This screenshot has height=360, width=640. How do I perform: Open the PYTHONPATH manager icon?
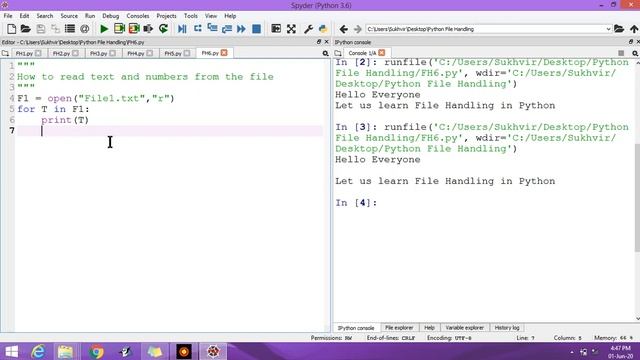click(323, 29)
